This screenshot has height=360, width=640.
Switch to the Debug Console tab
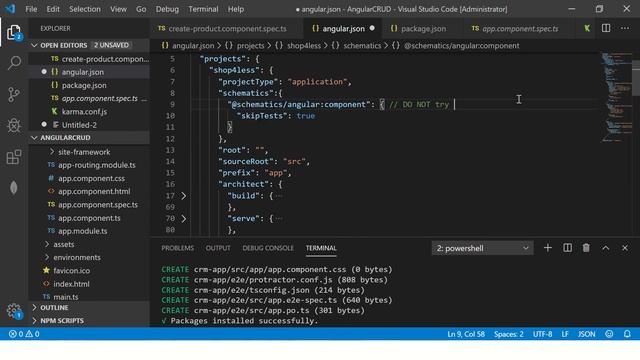[x=268, y=248]
